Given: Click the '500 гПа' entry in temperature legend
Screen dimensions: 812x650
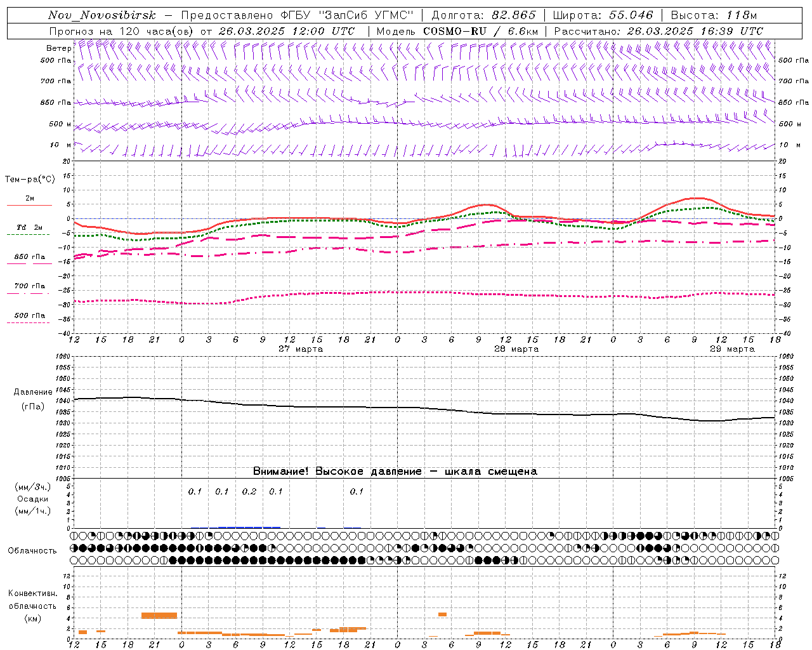Looking at the screenshot, I should click(30, 315).
